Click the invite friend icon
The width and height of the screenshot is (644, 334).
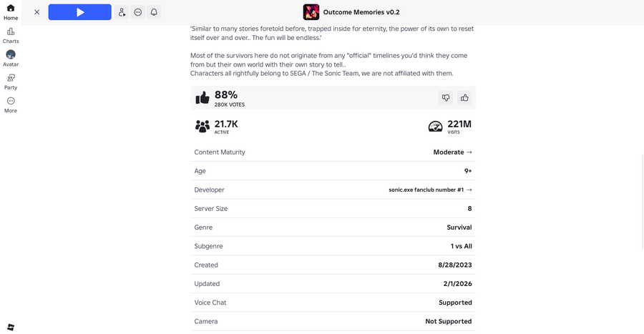(x=122, y=12)
